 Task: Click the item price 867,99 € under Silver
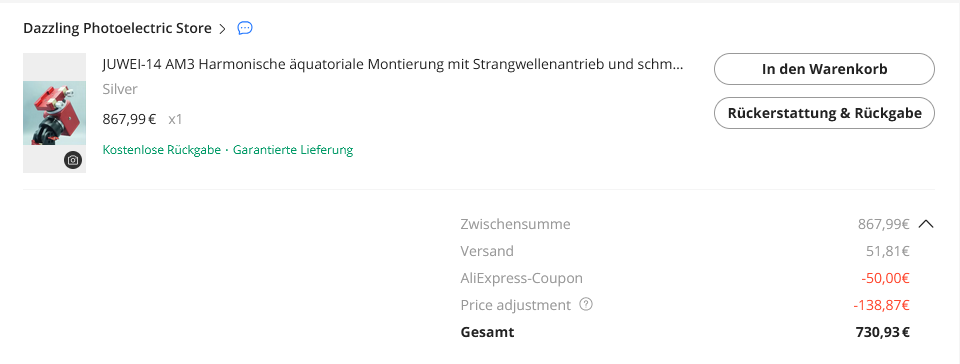[129, 119]
